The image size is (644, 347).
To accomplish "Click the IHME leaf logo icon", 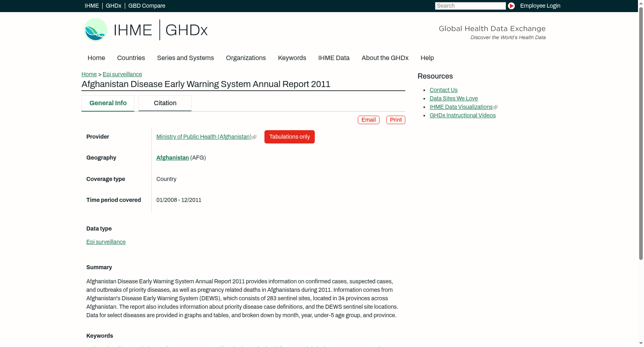I will (x=95, y=30).
